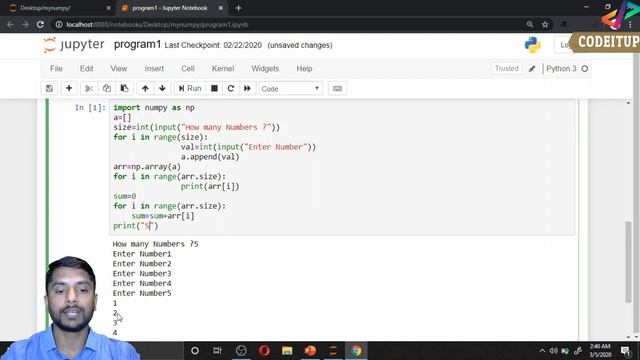Close the program1 browser tab
Image resolution: width=640 pixels, height=360 pixels.
click(x=220, y=8)
